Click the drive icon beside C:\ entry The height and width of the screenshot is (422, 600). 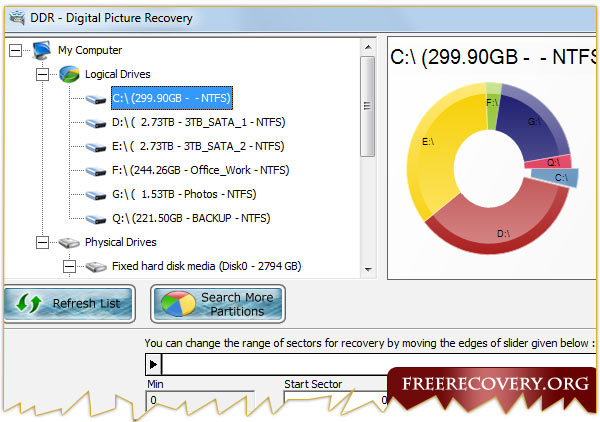96,99
